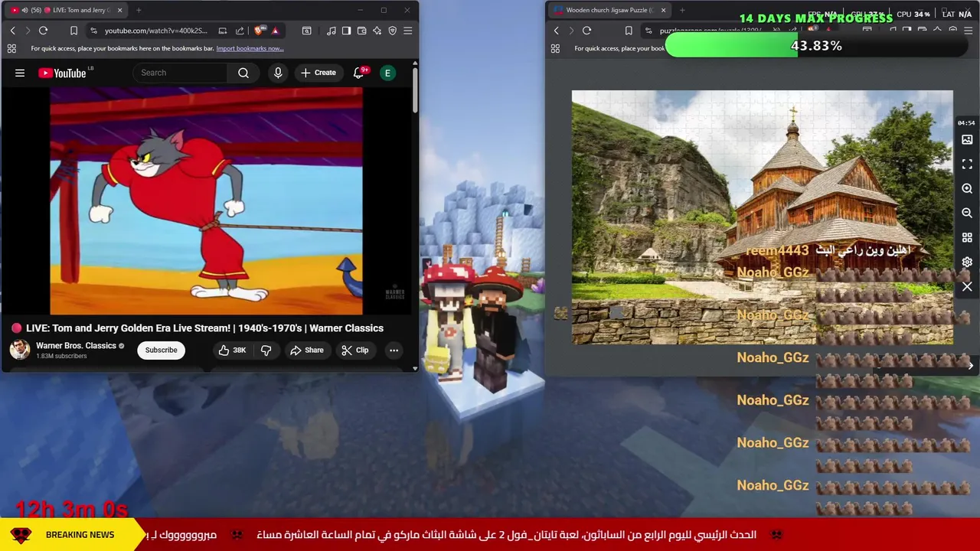Image resolution: width=980 pixels, height=551 pixels.
Task: Open apps grid in YouTube window bookmarks bar
Action: (x=11, y=48)
